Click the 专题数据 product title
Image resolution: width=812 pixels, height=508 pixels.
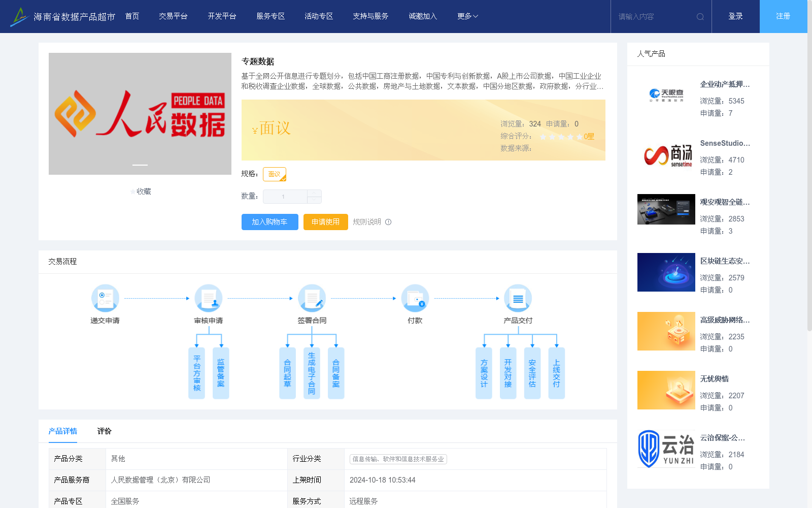[x=258, y=61]
